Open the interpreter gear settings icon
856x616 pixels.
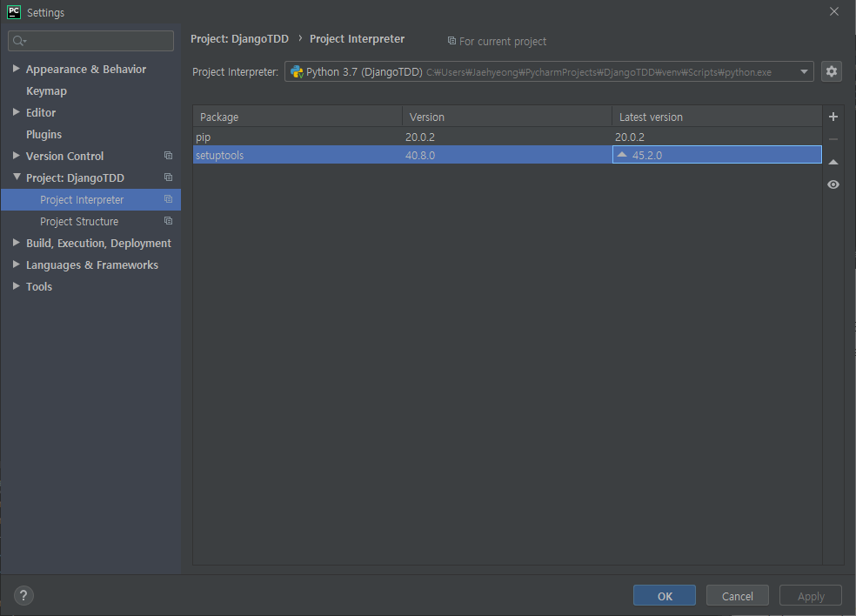(x=832, y=71)
